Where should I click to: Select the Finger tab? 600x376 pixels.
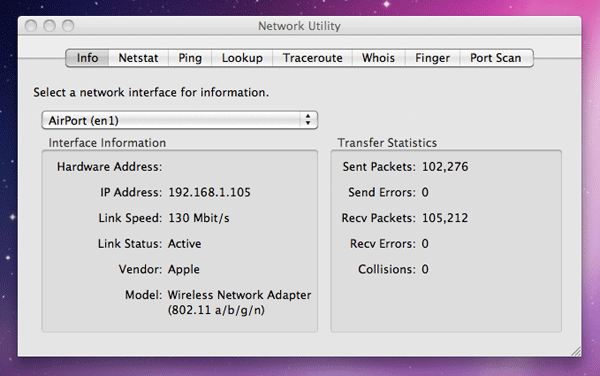click(432, 58)
